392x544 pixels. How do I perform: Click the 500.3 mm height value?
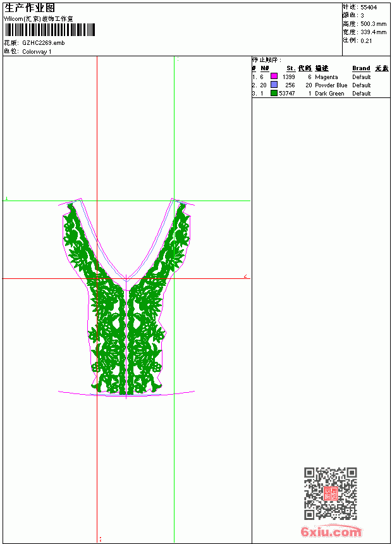[373, 24]
